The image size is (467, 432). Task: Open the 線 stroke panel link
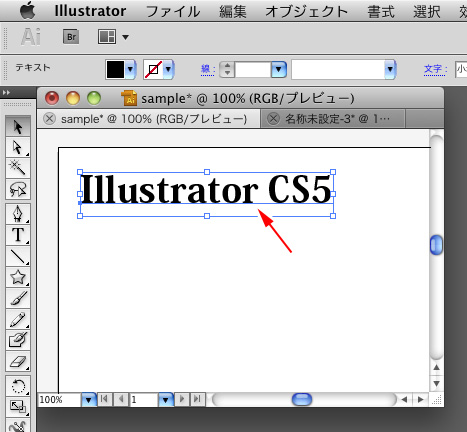[x=207, y=69]
